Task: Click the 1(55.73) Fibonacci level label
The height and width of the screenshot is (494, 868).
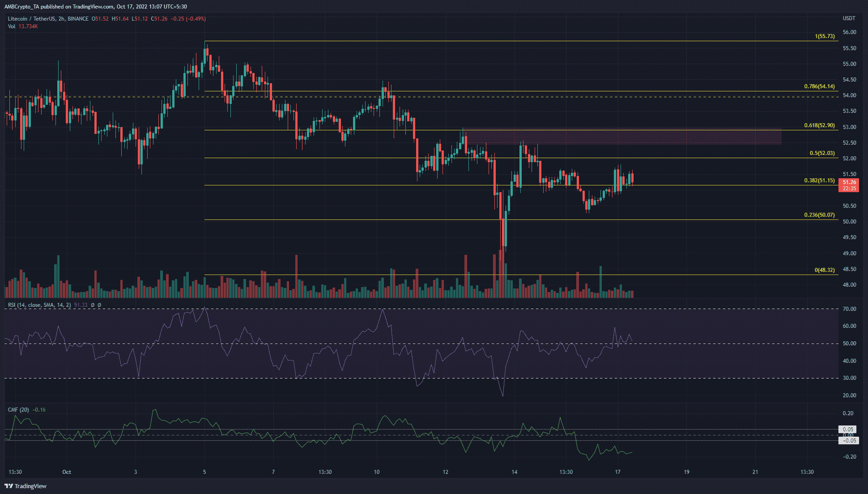Action: [x=825, y=36]
